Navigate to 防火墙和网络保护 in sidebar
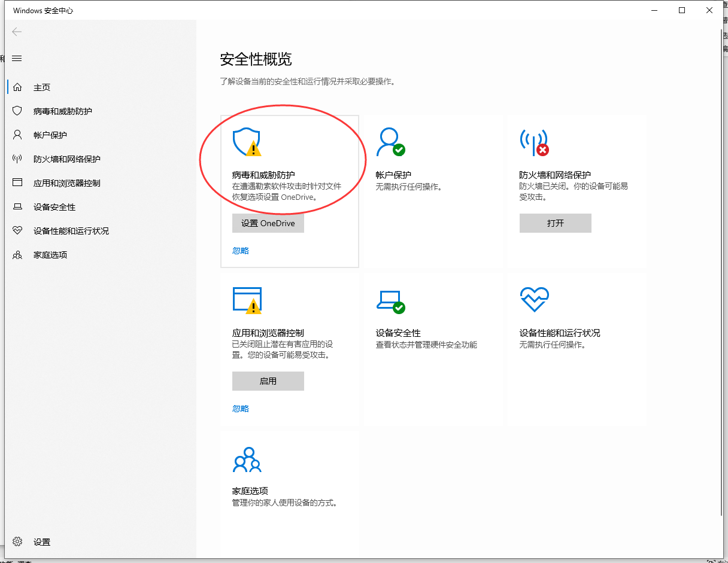Image resolution: width=728 pixels, height=563 pixels. pos(66,159)
